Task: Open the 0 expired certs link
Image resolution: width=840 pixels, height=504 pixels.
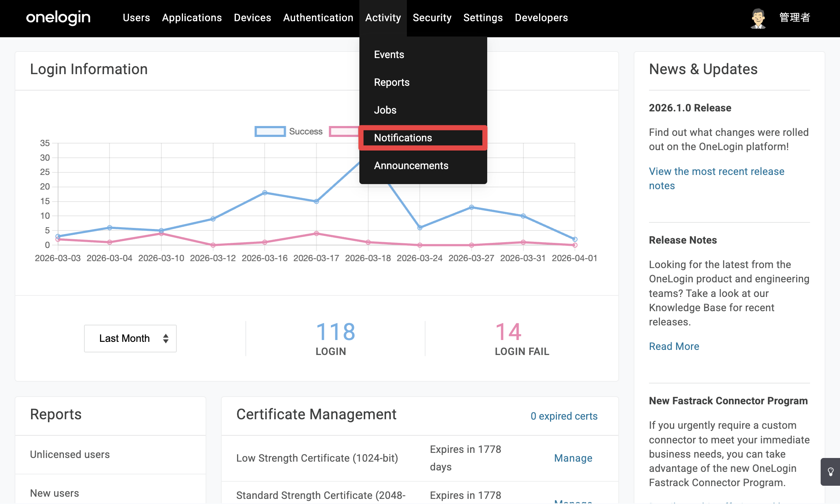Action: tap(564, 416)
